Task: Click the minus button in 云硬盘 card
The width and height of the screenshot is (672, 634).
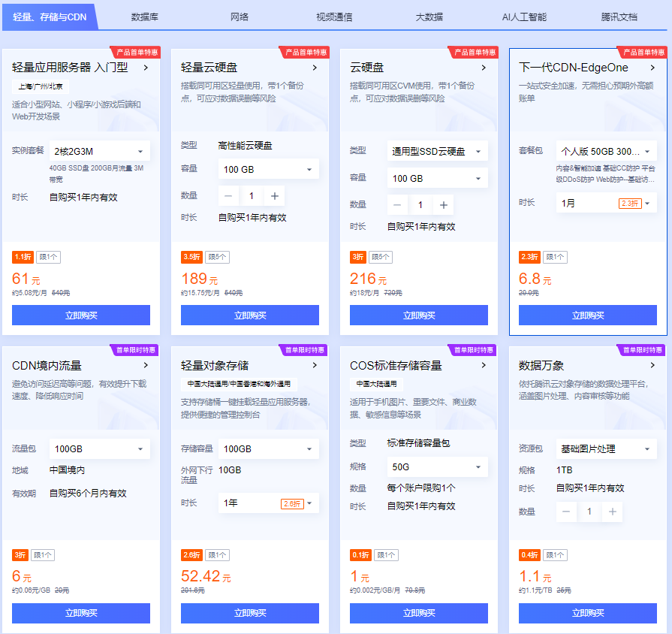Action: tap(397, 205)
